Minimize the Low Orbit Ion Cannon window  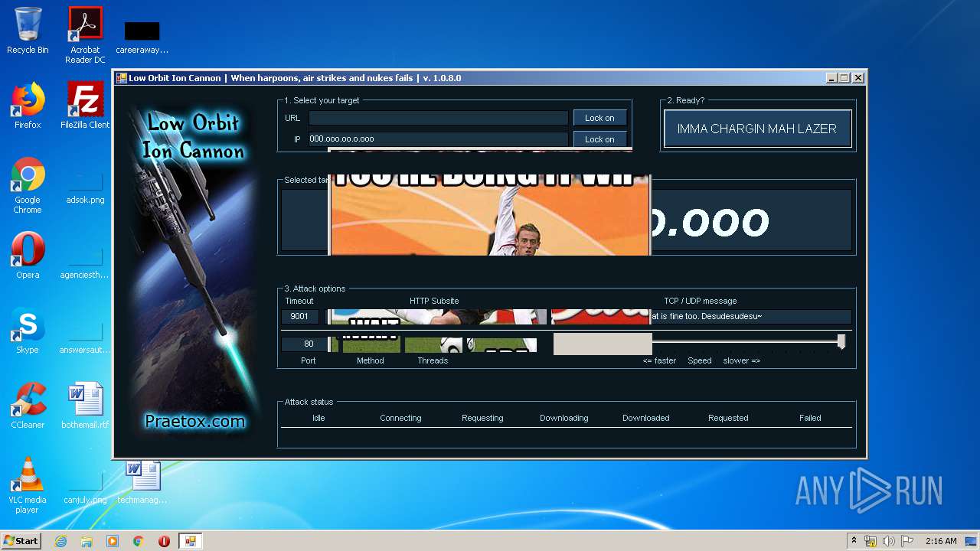coord(831,78)
